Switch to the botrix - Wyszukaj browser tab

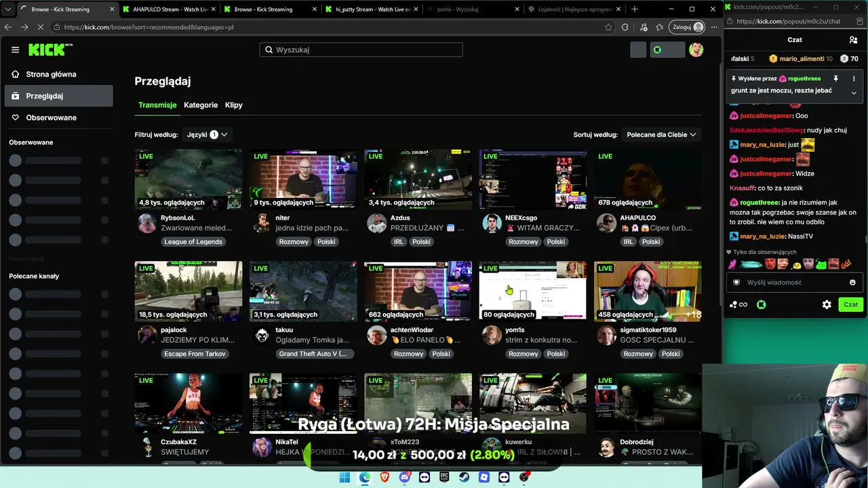tap(471, 9)
